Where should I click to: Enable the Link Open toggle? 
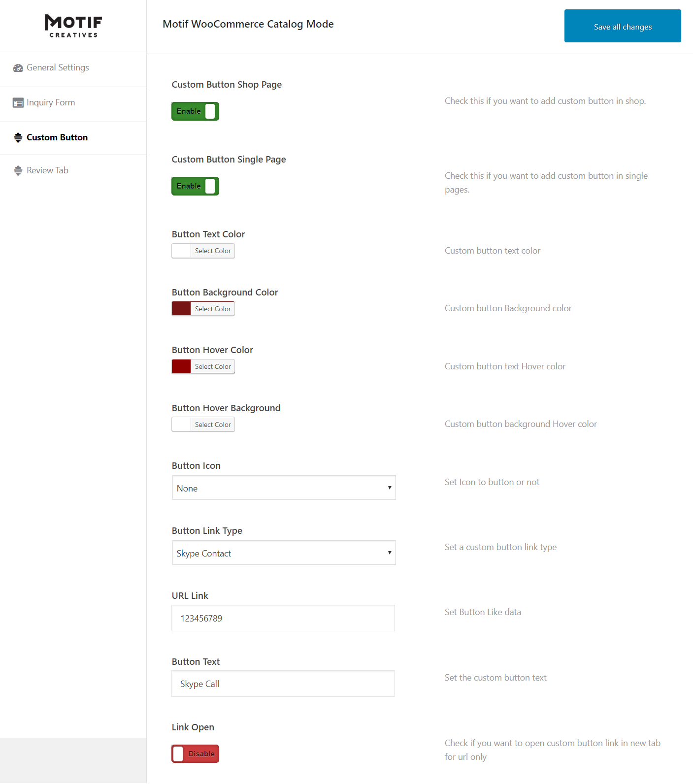pyautogui.click(x=195, y=753)
